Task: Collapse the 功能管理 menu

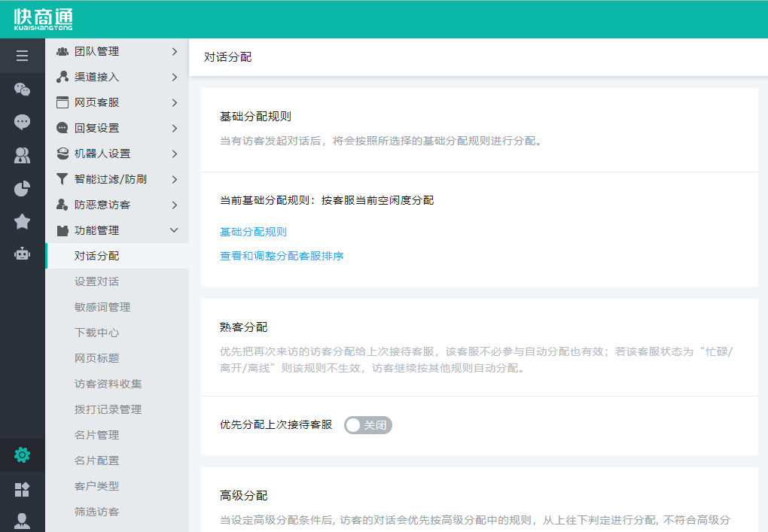Action: (x=117, y=230)
